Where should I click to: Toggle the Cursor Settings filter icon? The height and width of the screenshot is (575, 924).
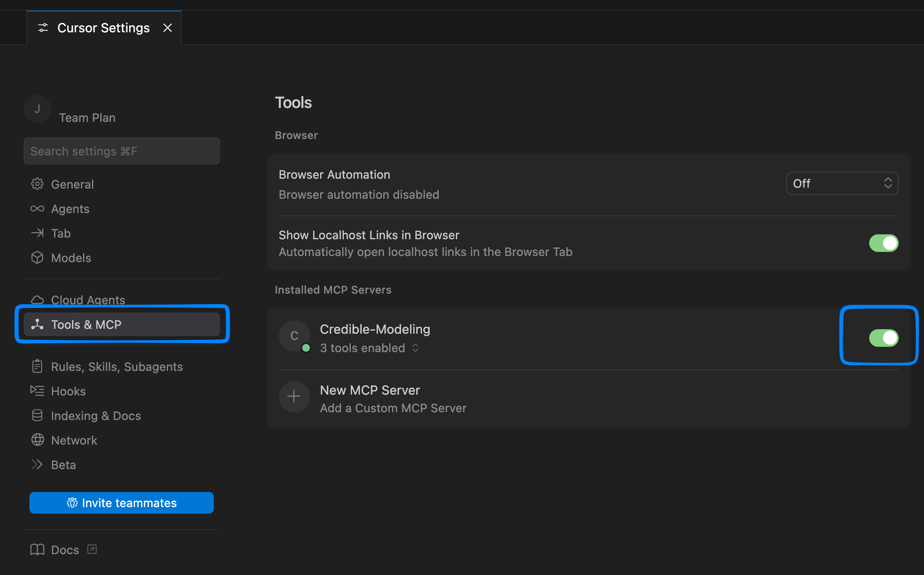(43, 27)
